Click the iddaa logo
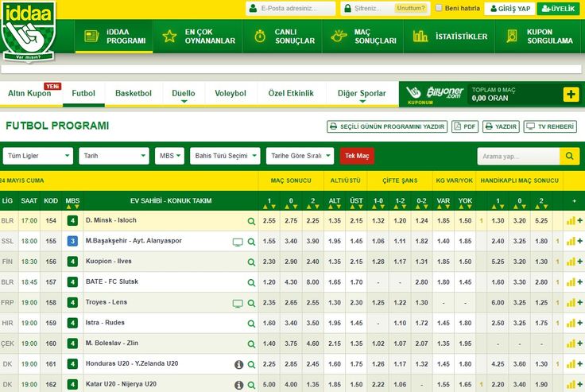The image size is (585, 392). click(x=29, y=31)
